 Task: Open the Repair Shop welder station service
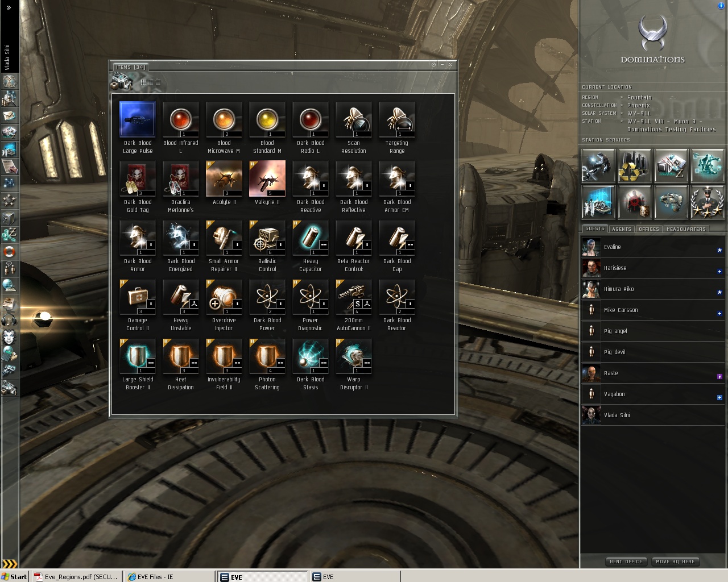pyautogui.click(x=598, y=165)
